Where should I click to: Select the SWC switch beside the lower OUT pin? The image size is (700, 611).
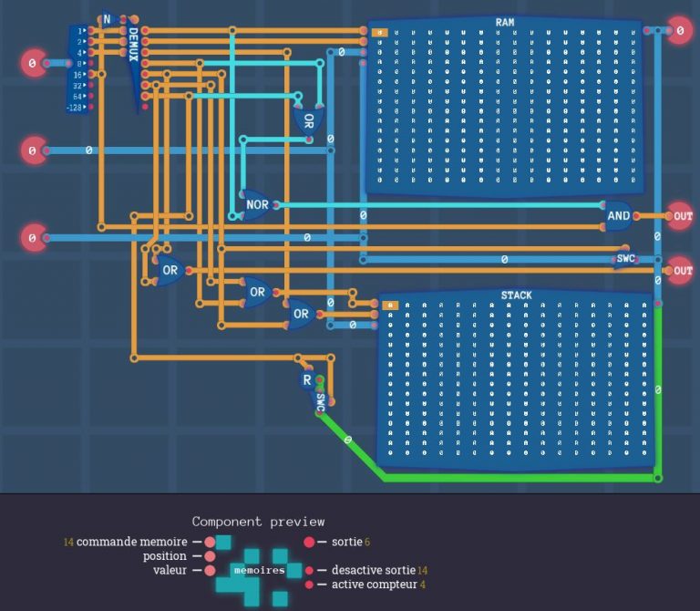pos(625,259)
